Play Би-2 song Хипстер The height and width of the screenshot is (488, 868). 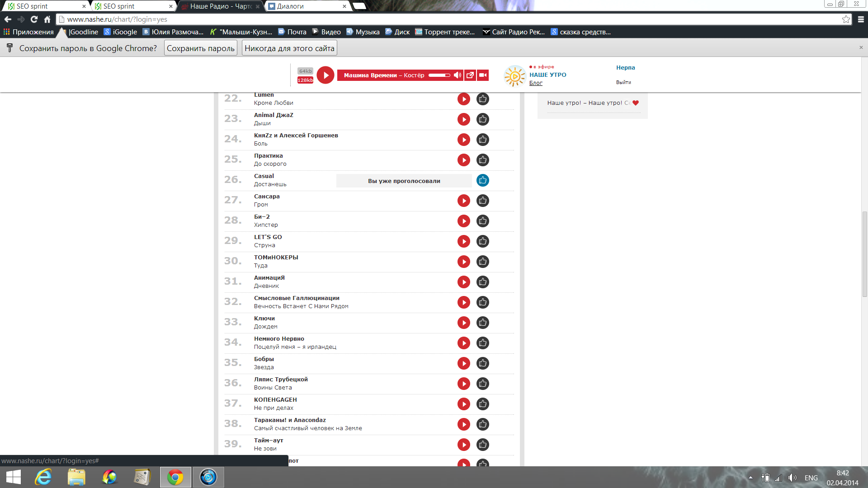pyautogui.click(x=463, y=221)
